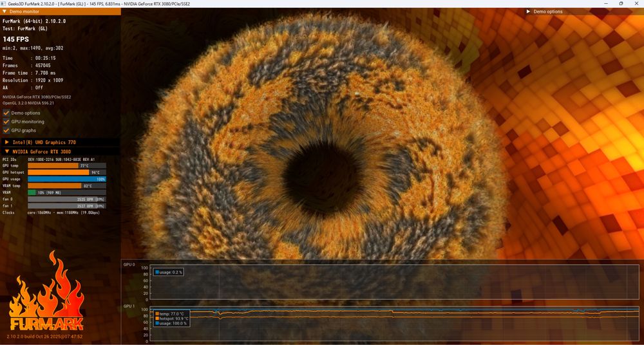Viewport: 644px width, 345px height.
Task: Minimize the FurMark window
Action: pyautogui.click(x=606, y=3)
